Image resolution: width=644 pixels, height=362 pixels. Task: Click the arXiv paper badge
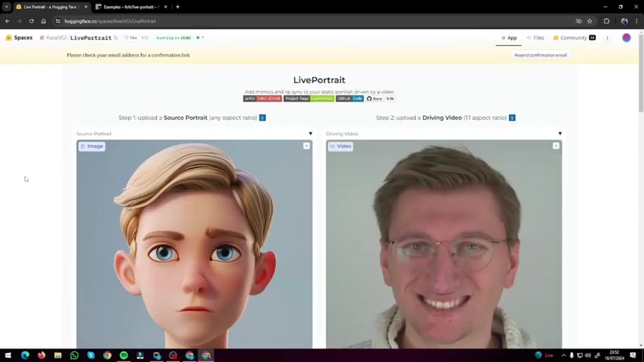(262, 99)
